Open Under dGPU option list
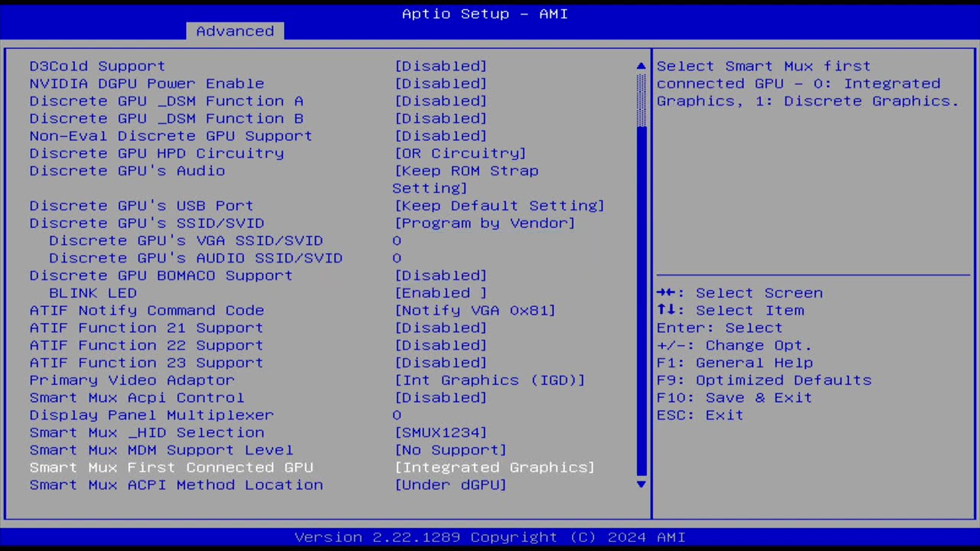 pyautogui.click(x=450, y=484)
